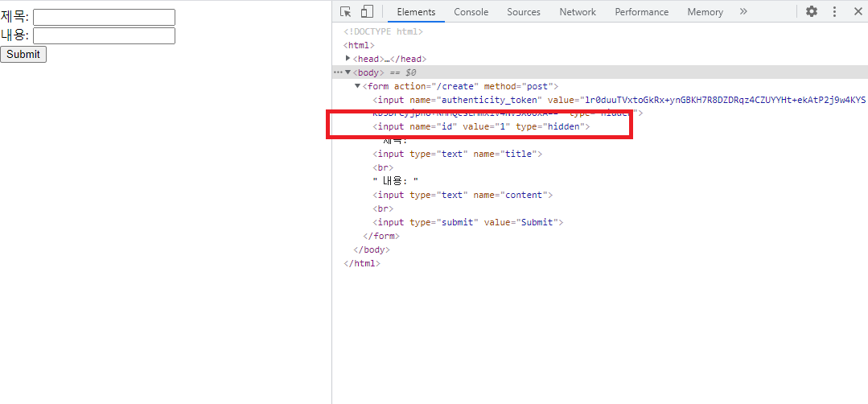
Task: Click the ellipsis beside the body element
Action: click(338, 72)
